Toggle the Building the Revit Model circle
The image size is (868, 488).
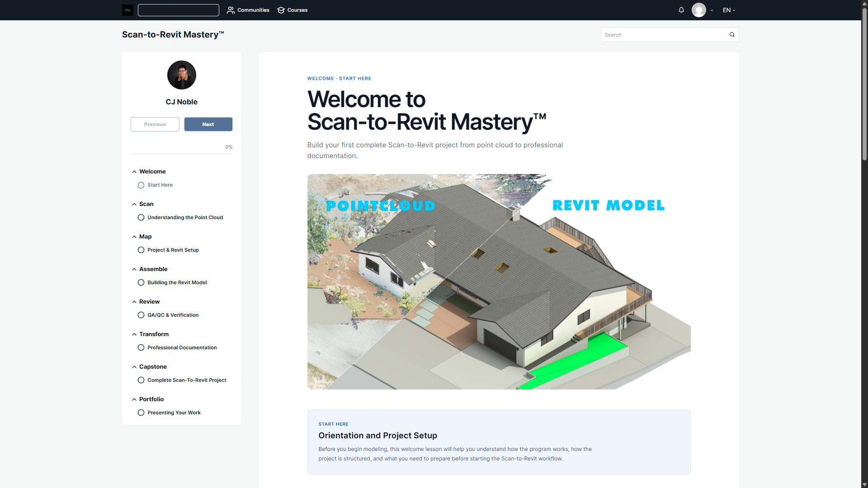pyautogui.click(x=141, y=282)
